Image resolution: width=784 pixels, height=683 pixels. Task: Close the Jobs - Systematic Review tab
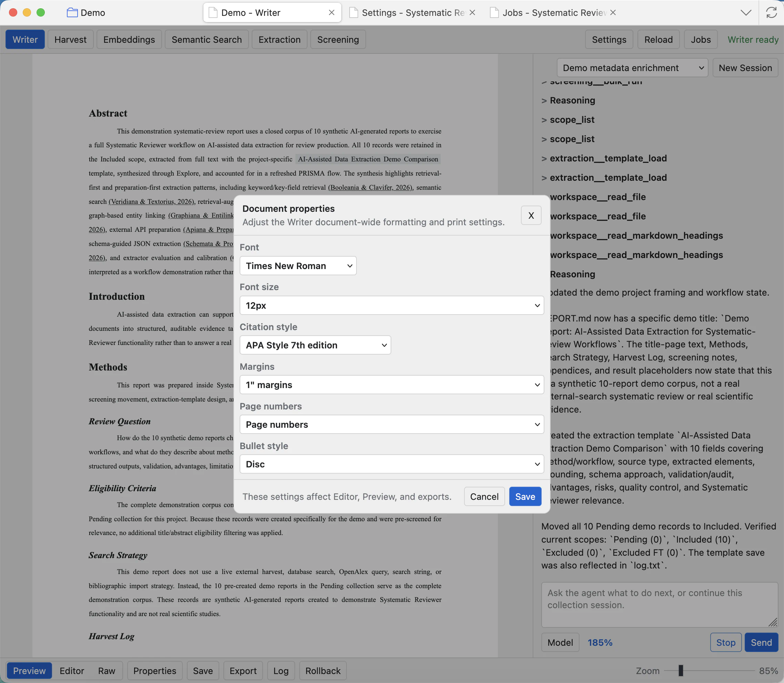(x=613, y=12)
